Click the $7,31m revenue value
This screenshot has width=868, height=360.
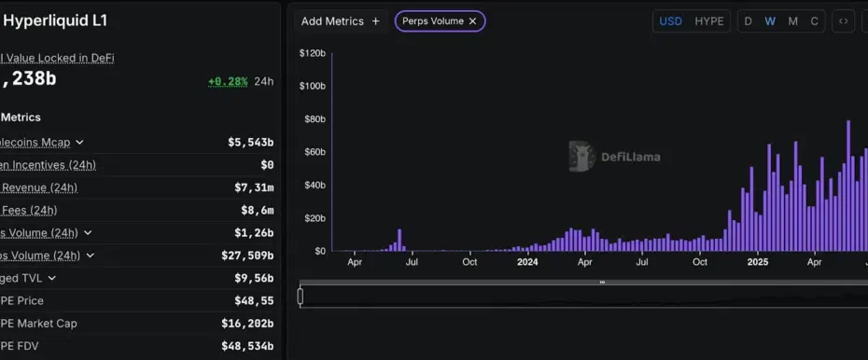254,187
